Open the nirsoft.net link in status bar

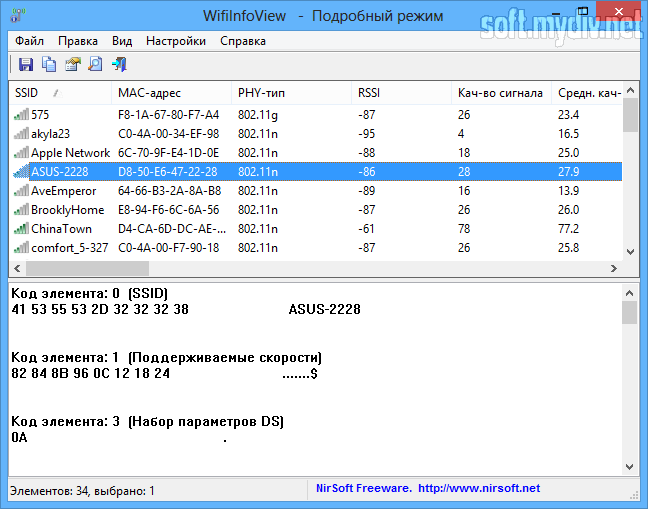click(x=479, y=488)
